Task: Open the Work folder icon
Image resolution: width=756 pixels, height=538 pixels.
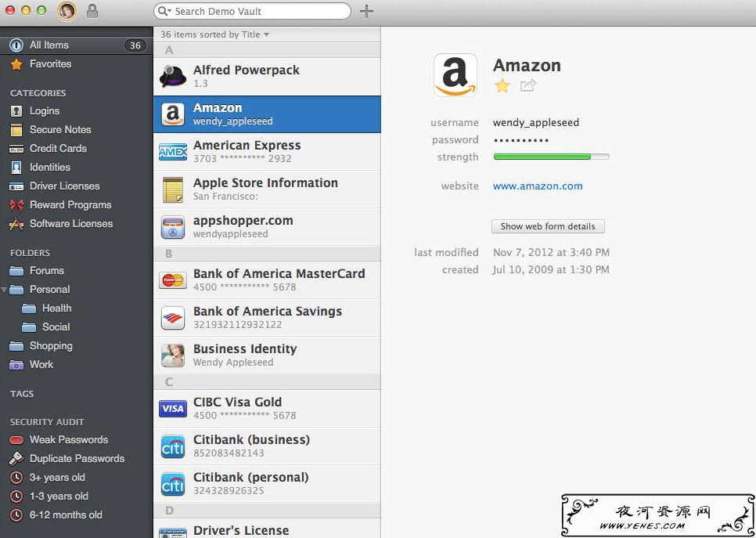Action: point(16,365)
